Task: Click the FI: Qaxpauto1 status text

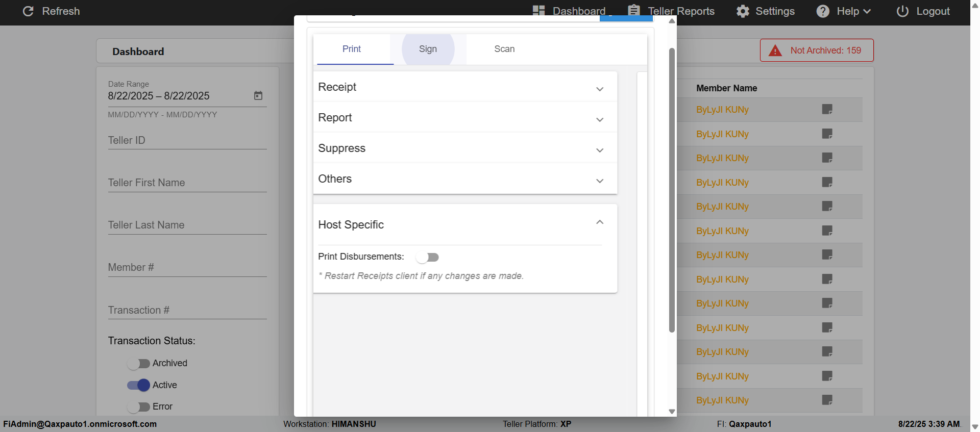Action: coord(744,424)
